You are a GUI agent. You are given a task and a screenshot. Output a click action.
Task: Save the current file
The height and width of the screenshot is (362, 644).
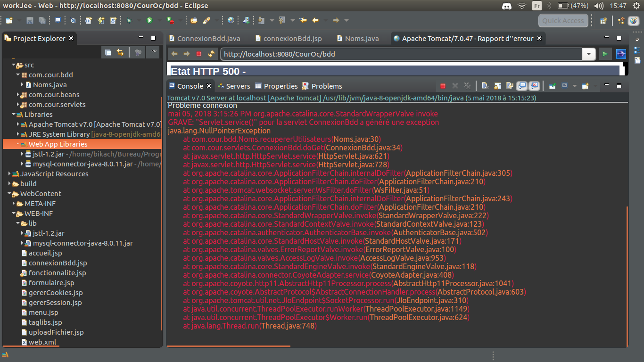[29, 20]
